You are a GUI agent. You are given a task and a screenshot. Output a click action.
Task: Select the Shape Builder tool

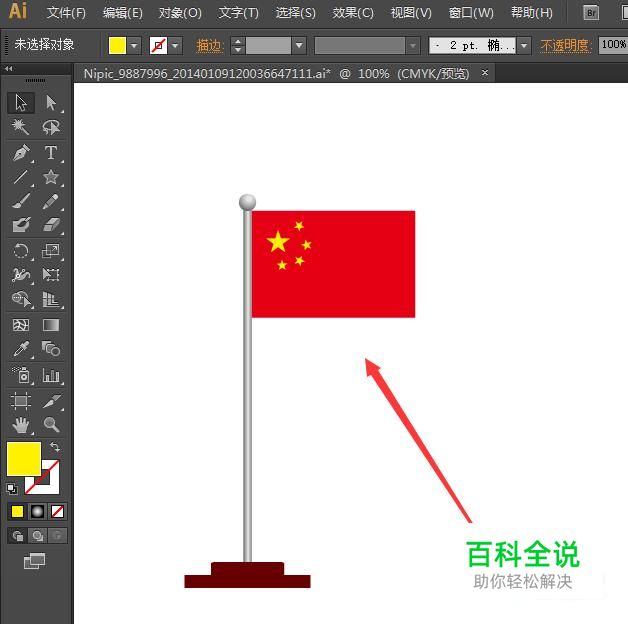21,299
